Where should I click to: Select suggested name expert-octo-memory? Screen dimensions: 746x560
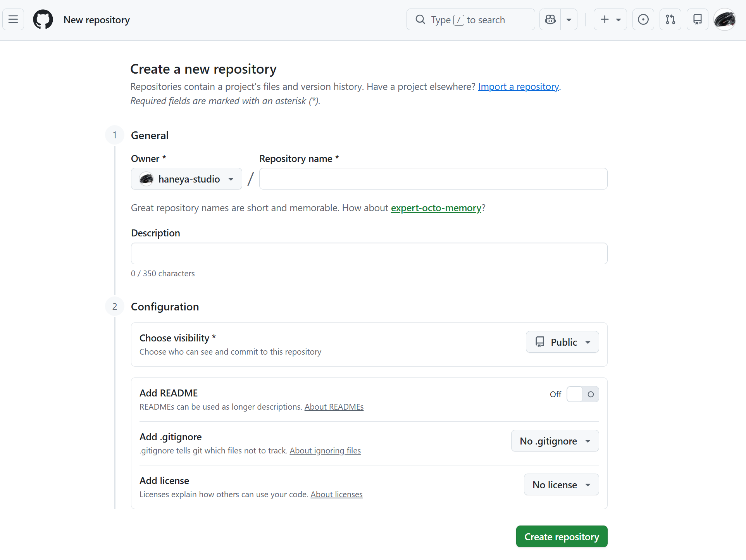tap(436, 208)
